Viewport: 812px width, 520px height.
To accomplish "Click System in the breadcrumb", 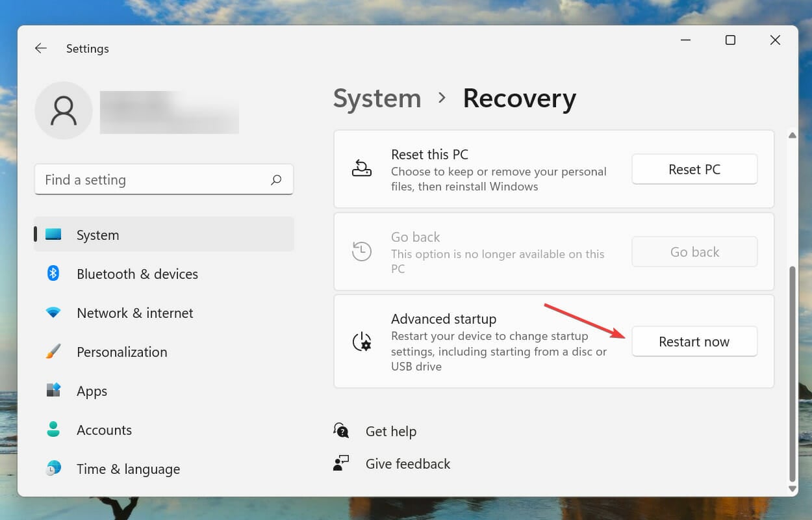I will point(377,98).
